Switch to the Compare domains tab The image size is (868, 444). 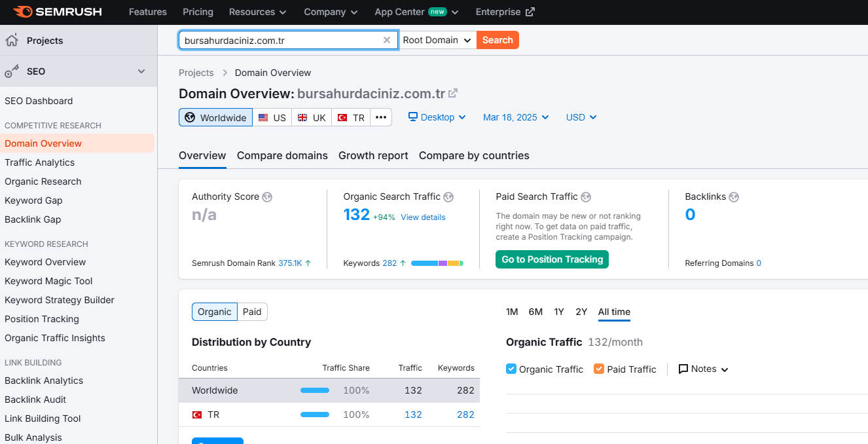pos(282,156)
